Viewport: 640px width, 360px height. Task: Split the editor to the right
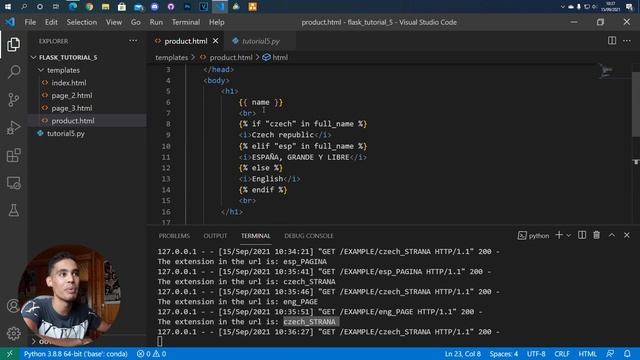(x=612, y=40)
